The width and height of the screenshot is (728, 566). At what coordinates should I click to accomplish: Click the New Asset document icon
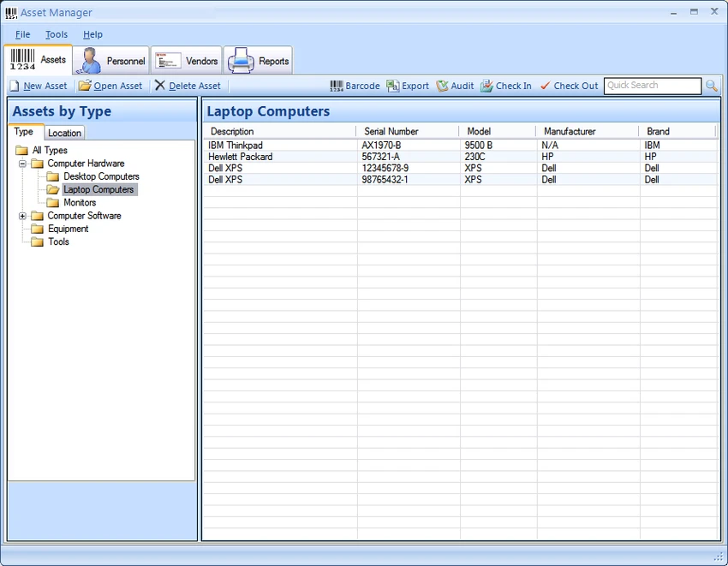pyautogui.click(x=15, y=86)
